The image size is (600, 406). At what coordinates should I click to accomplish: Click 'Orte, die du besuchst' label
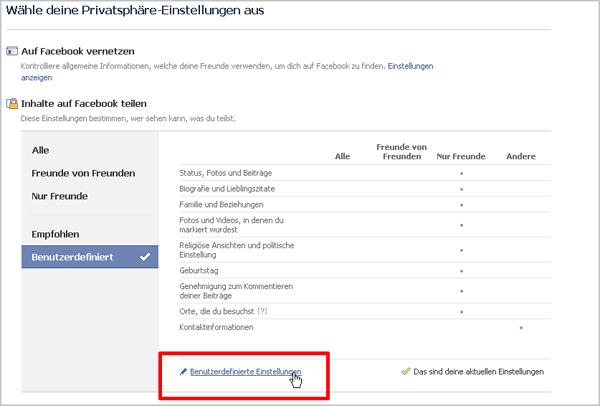(x=217, y=311)
